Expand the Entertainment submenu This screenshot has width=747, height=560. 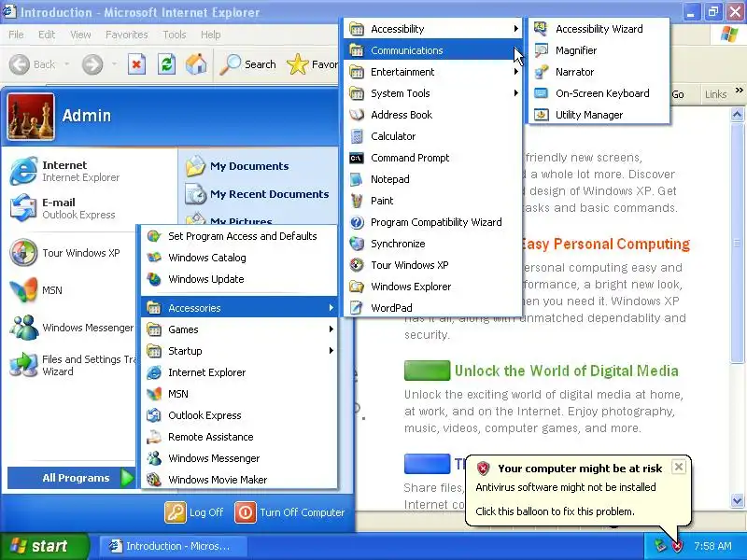click(x=432, y=72)
